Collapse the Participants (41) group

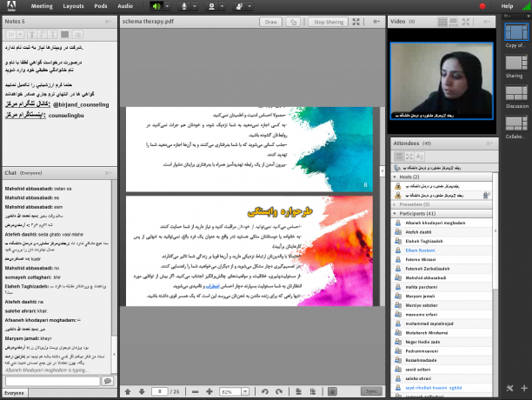(x=395, y=214)
